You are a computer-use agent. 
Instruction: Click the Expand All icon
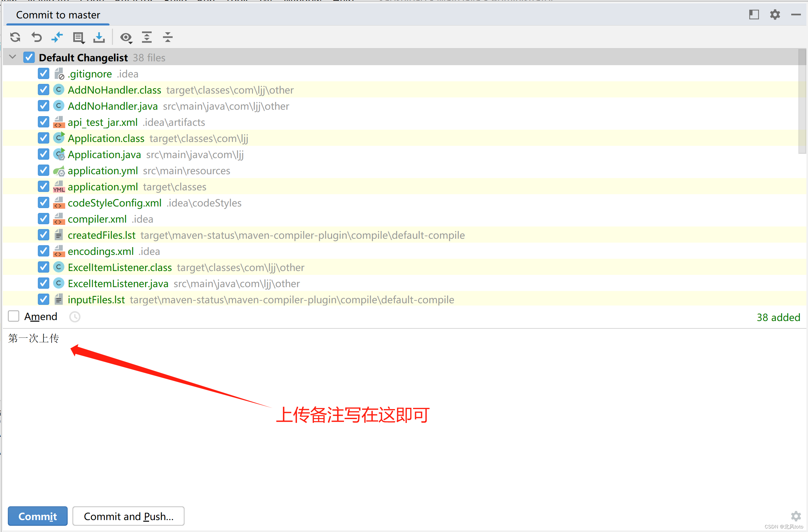point(147,37)
